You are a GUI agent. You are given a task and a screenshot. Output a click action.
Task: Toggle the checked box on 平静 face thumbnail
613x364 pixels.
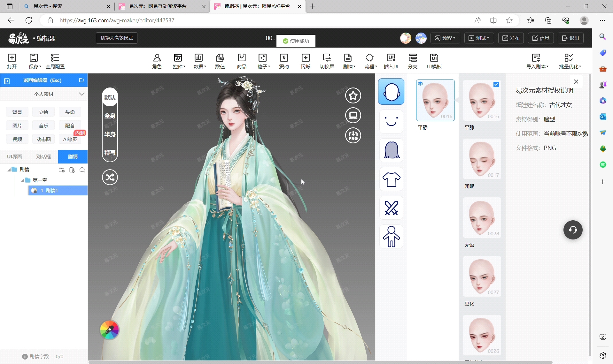pos(496,84)
